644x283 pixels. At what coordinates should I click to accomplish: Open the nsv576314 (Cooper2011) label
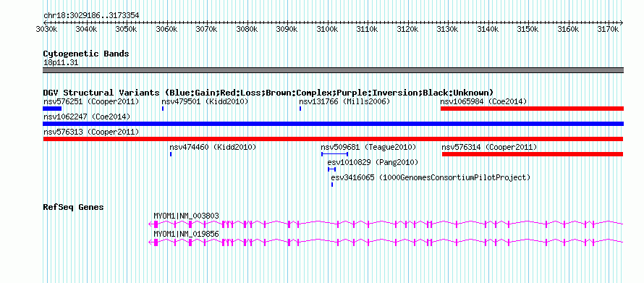tap(489, 147)
